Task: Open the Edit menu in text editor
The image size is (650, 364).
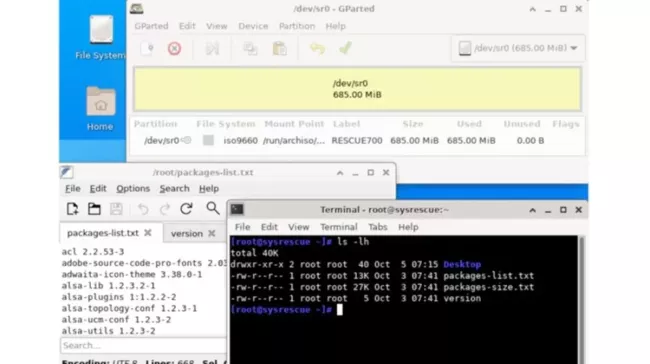Action: (x=98, y=189)
